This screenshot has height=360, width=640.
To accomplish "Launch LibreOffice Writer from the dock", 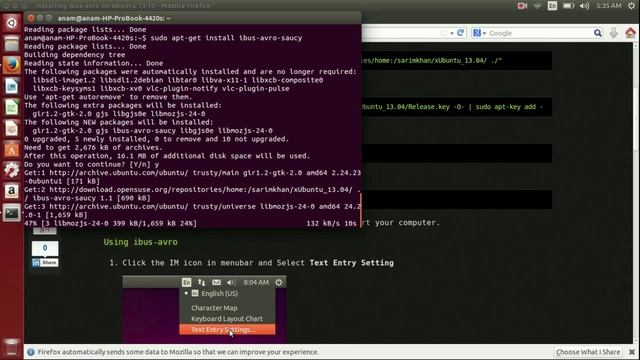I will [11, 86].
